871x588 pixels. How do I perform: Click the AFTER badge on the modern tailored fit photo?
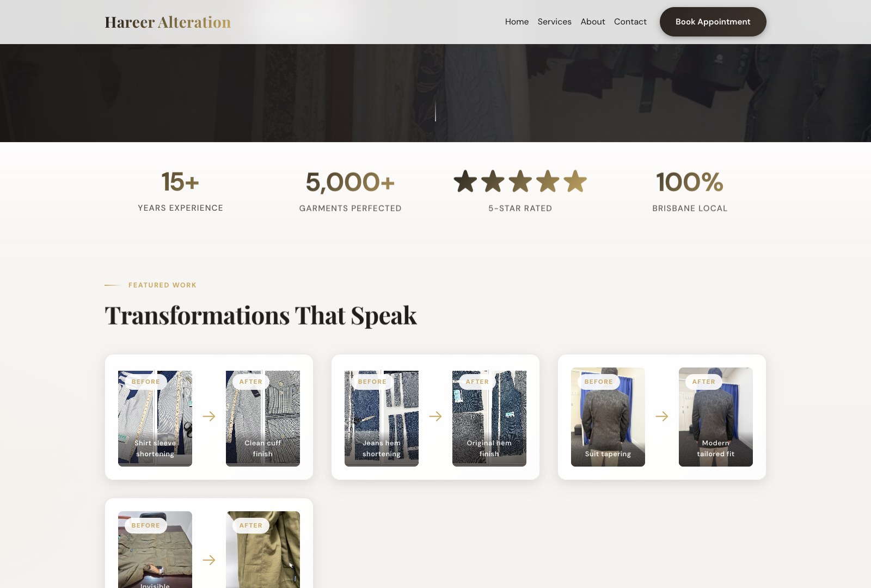[x=704, y=382]
